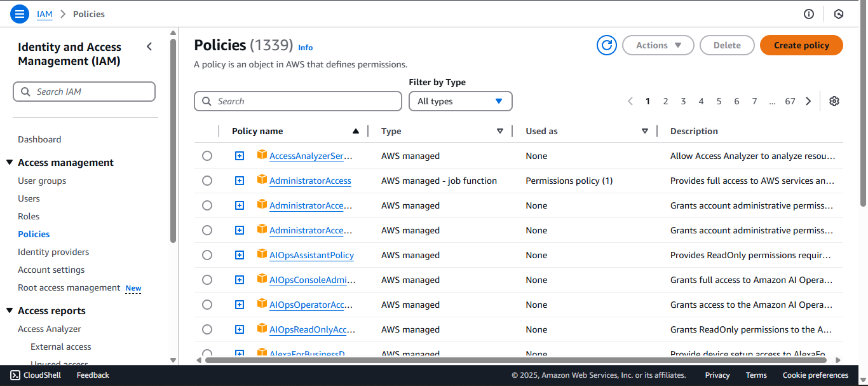Click the Feedback link in the footer
The image size is (868, 386).
(x=93, y=375)
